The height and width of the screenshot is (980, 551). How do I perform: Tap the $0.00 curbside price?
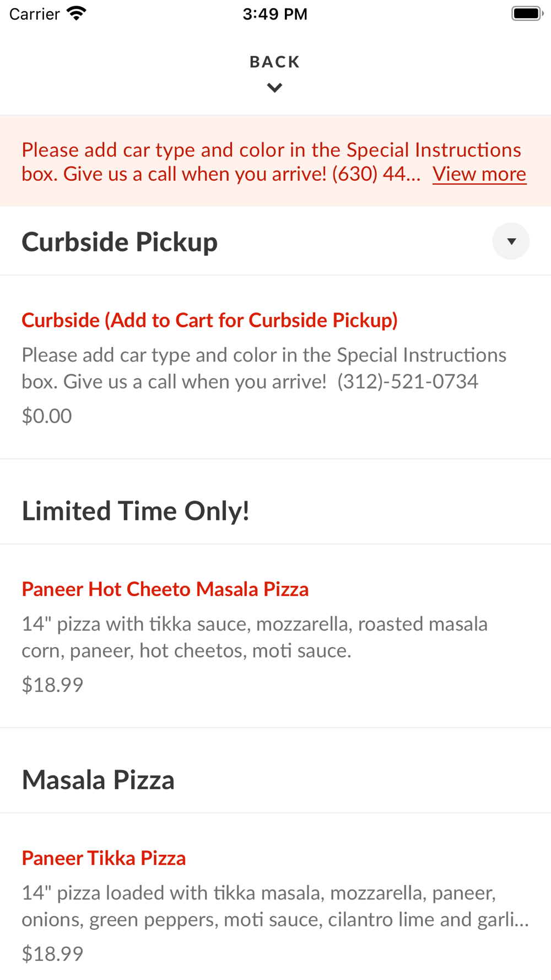click(47, 416)
